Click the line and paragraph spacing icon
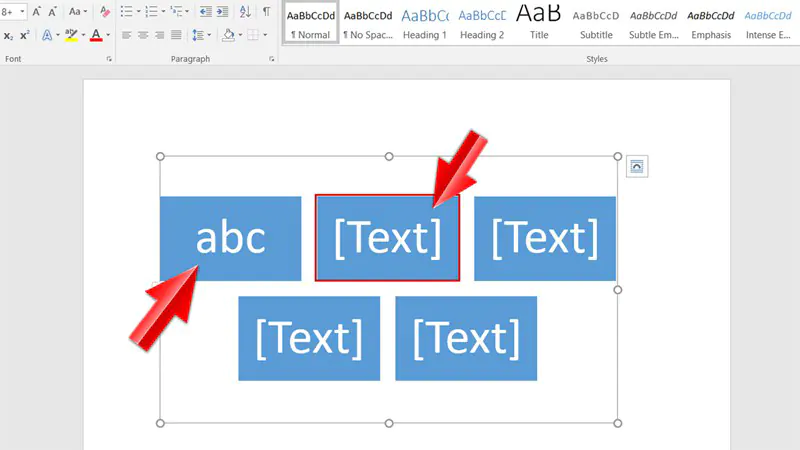The width and height of the screenshot is (800, 450). tap(198, 35)
